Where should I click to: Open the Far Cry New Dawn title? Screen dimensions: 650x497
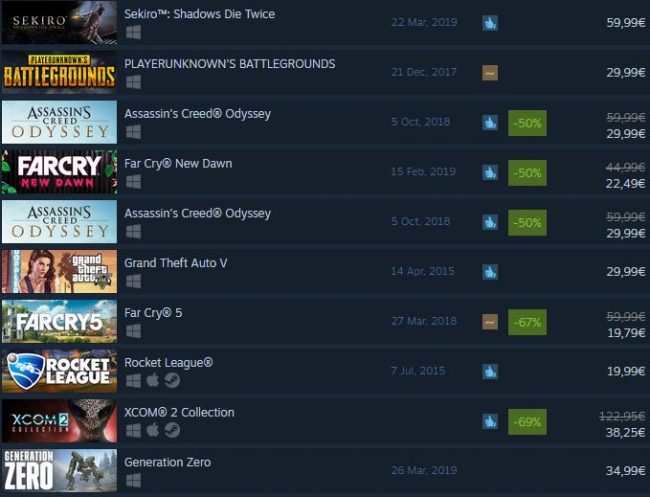(178, 163)
